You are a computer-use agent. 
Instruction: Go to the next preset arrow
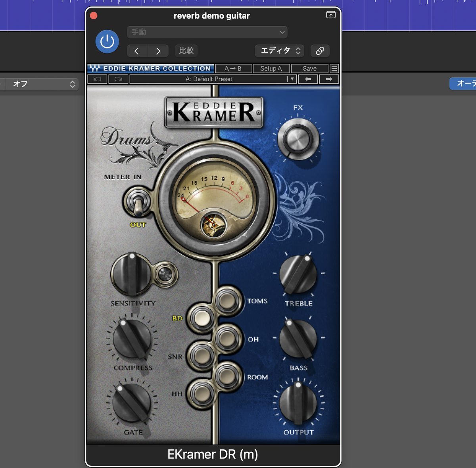click(x=158, y=51)
